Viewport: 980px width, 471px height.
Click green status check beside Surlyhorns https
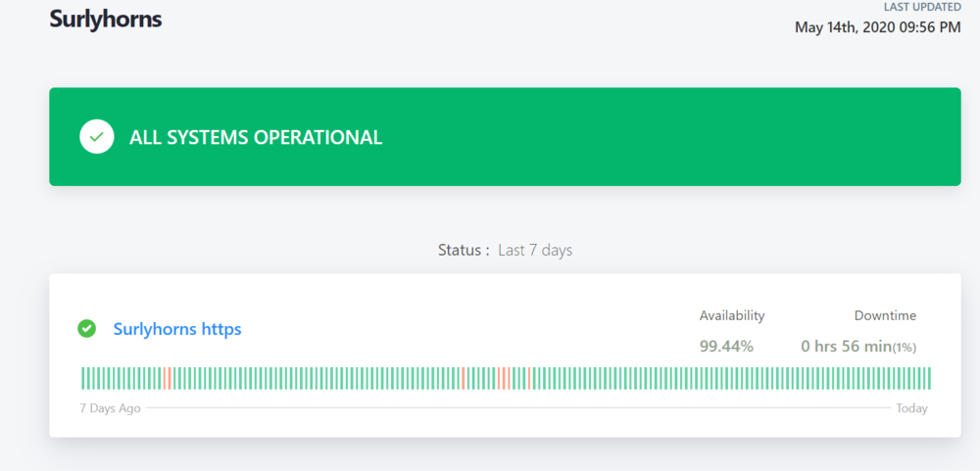coord(87,329)
